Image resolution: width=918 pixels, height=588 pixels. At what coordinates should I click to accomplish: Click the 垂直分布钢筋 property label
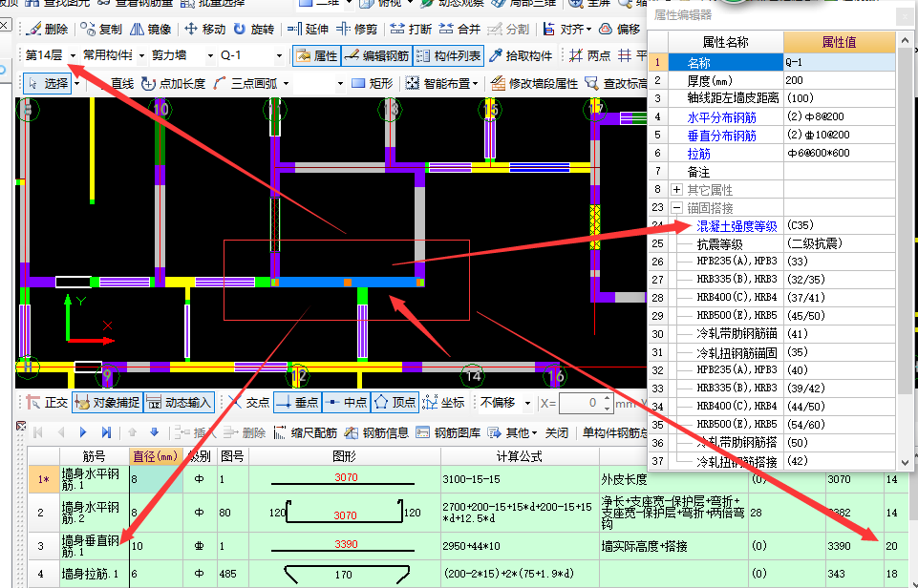click(722, 136)
